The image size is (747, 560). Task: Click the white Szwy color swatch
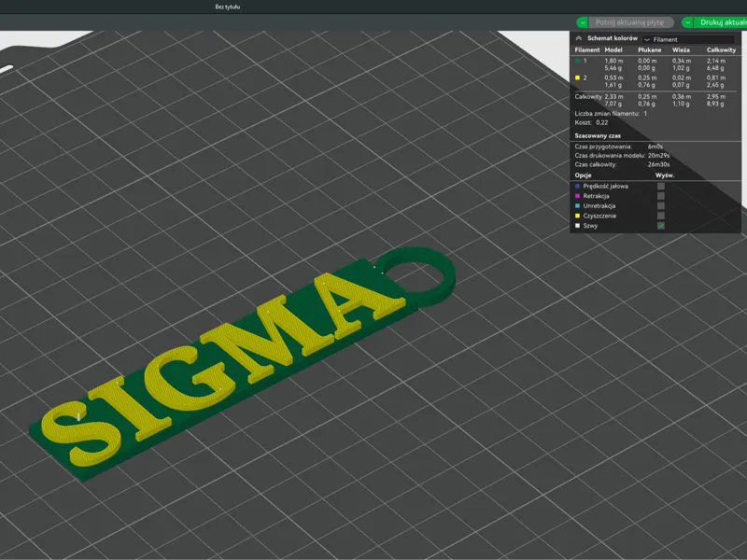click(577, 226)
